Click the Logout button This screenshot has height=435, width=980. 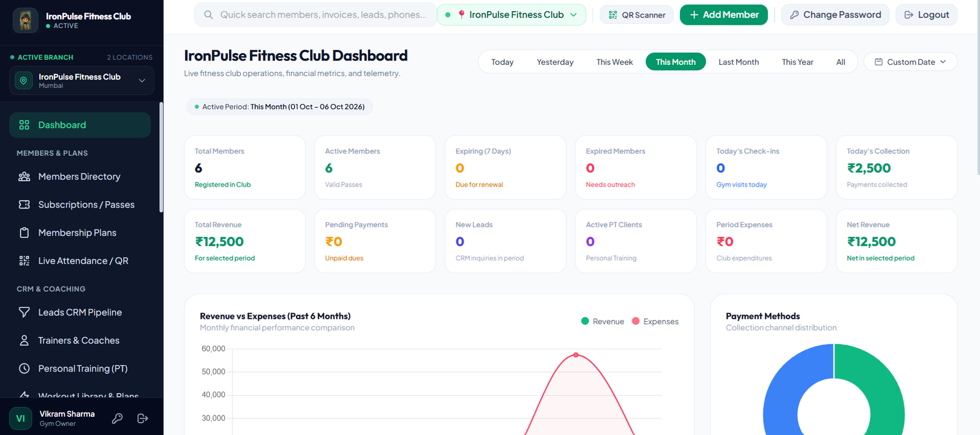point(926,15)
